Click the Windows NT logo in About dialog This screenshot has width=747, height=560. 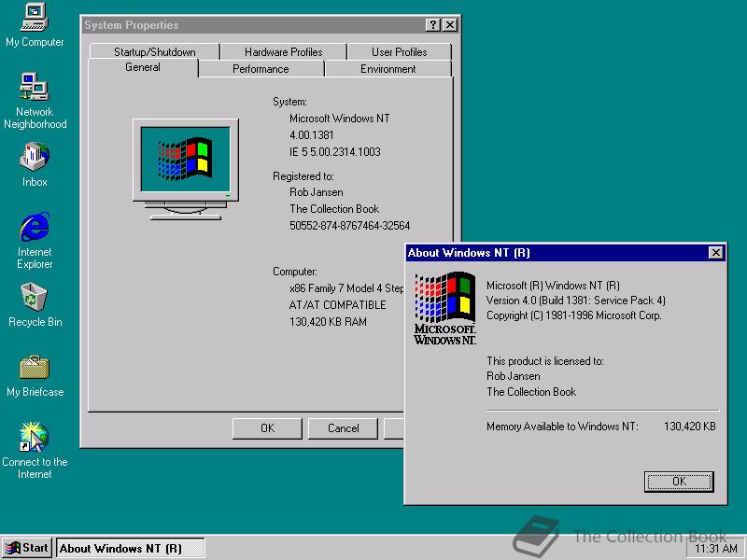[445, 308]
